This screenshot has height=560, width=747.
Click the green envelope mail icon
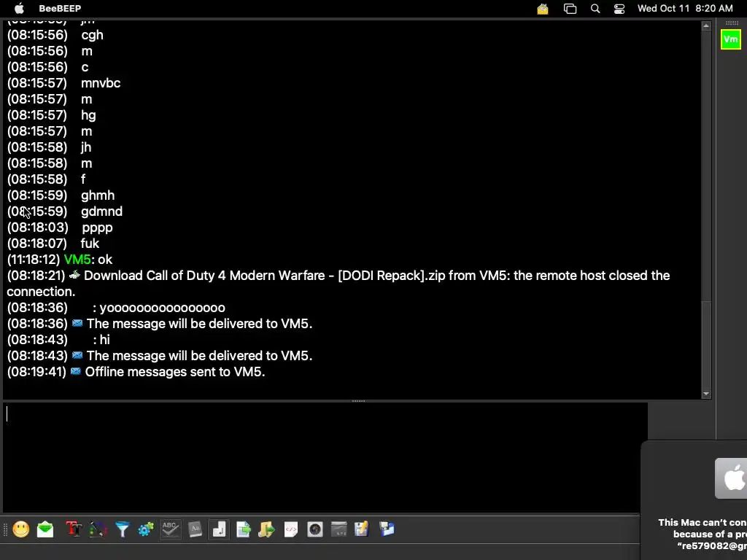point(45,529)
